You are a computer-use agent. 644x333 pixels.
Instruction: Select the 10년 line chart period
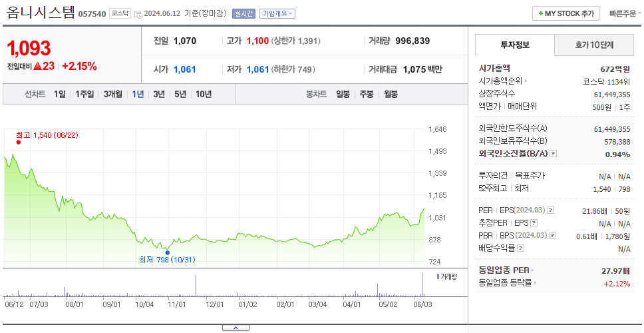(204, 94)
